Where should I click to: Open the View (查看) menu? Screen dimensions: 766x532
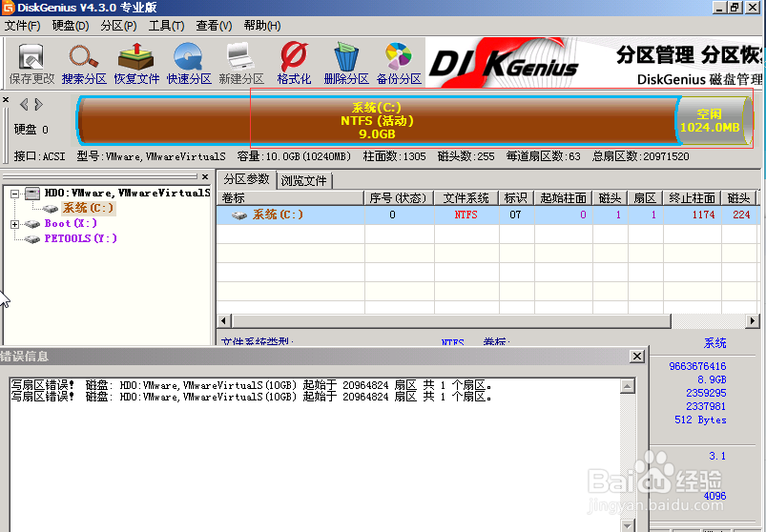(214, 26)
